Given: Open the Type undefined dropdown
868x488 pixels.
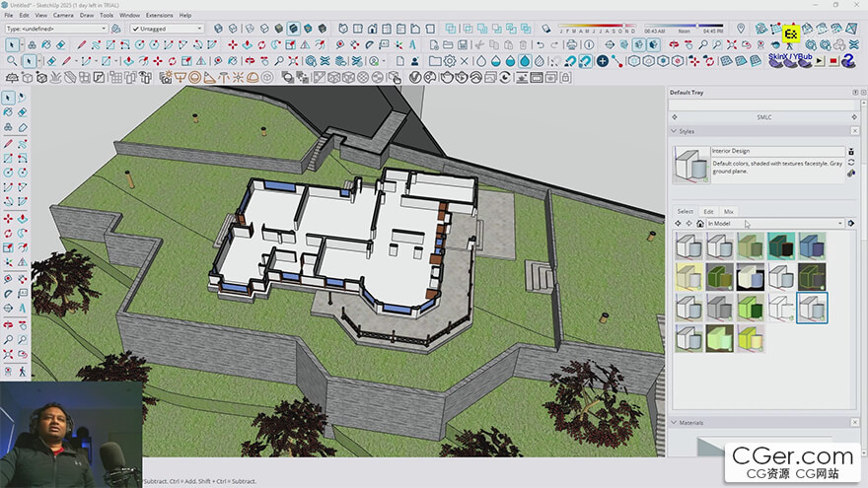Looking at the screenshot, I should click(x=56, y=29).
